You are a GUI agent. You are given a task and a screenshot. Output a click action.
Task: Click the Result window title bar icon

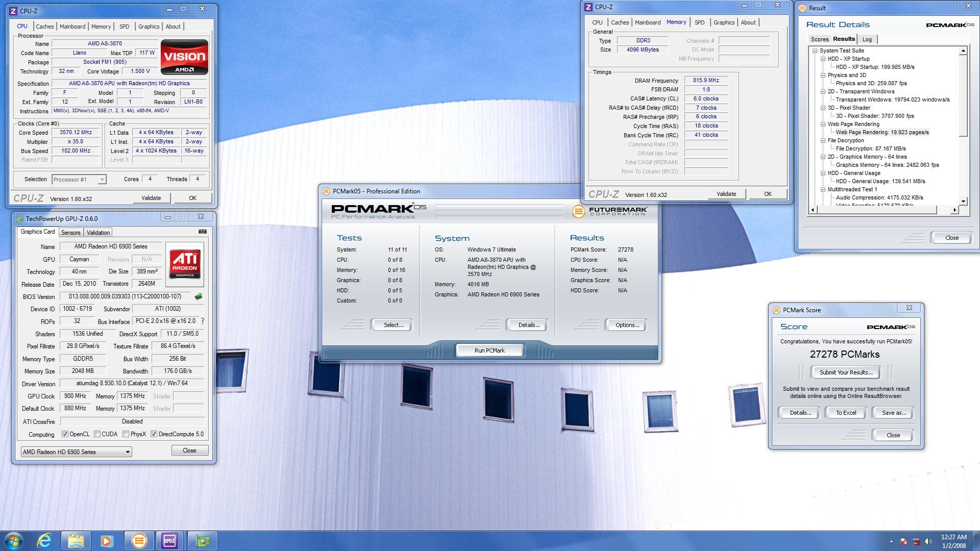pyautogui.click(x=802, y=8)
